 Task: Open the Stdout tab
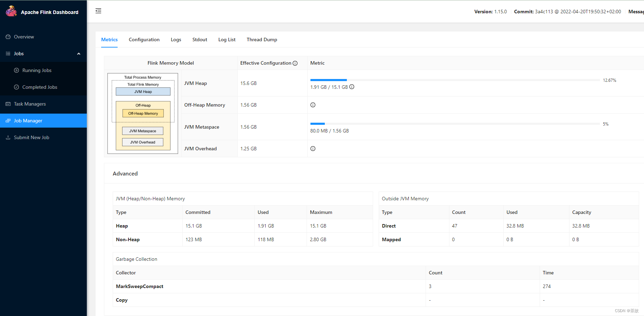200,39
